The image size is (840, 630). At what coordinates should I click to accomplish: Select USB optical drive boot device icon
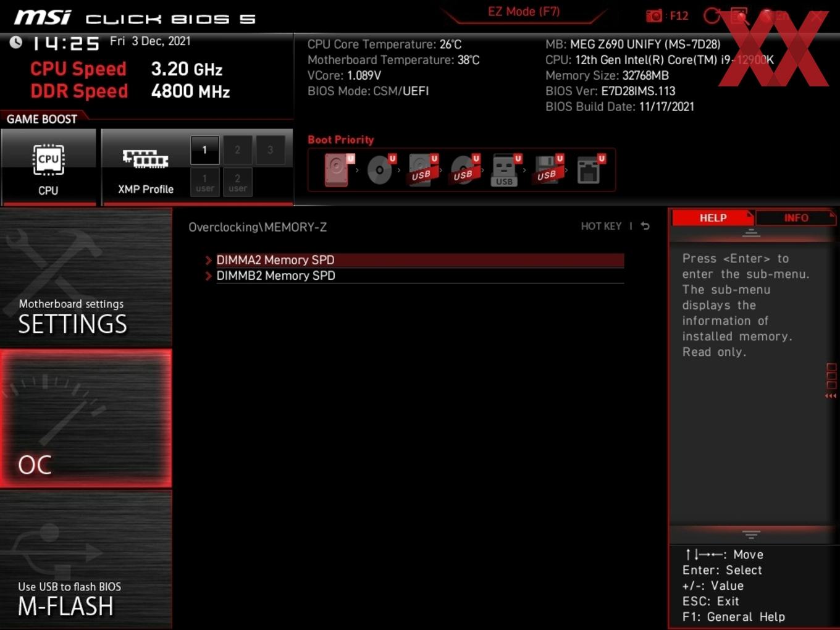point(464,170)
